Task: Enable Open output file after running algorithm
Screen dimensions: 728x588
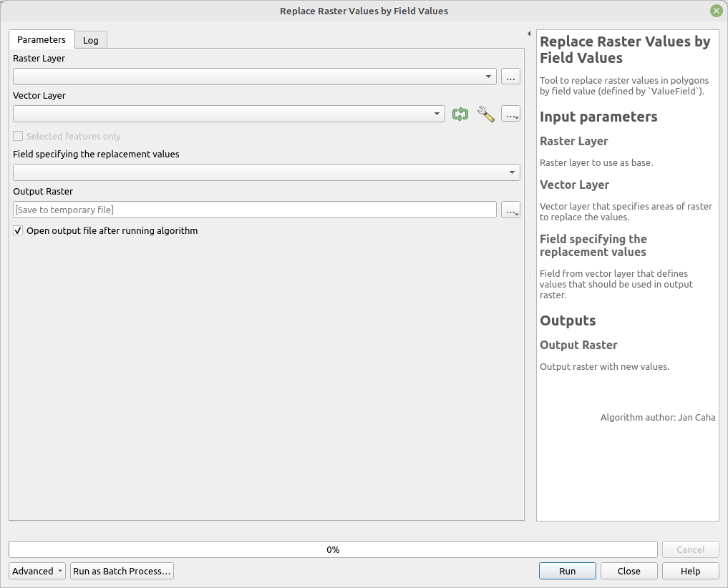Action: point(18,230)
